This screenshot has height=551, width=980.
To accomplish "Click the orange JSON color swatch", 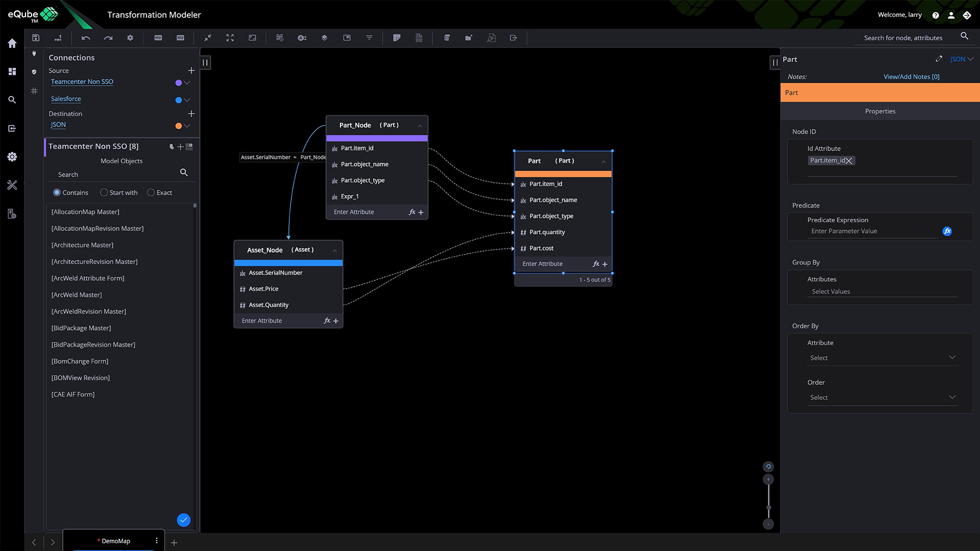I will 179,126.
